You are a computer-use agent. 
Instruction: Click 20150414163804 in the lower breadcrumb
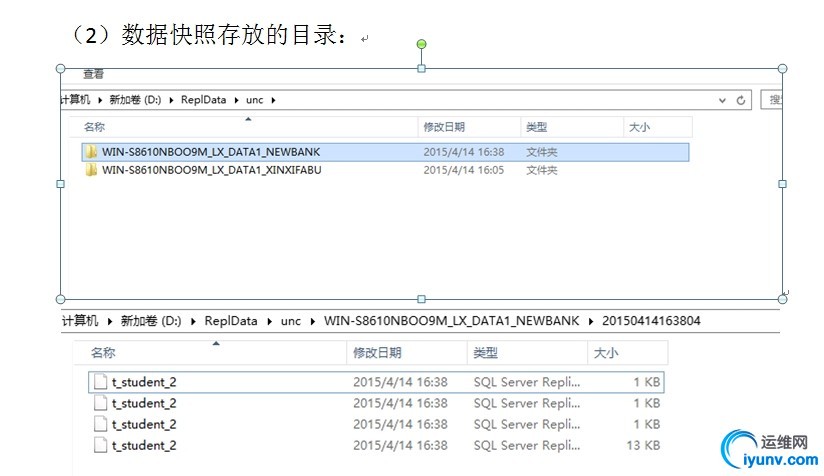651,321
